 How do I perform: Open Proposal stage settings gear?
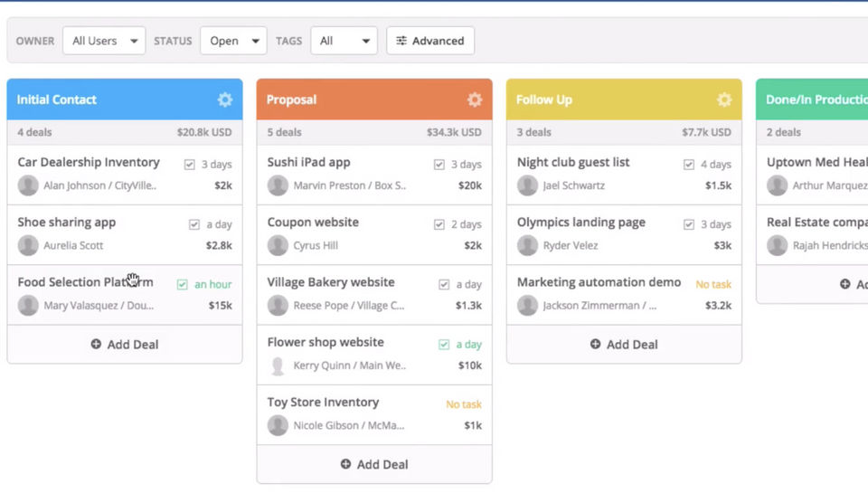tap(475, 100)
